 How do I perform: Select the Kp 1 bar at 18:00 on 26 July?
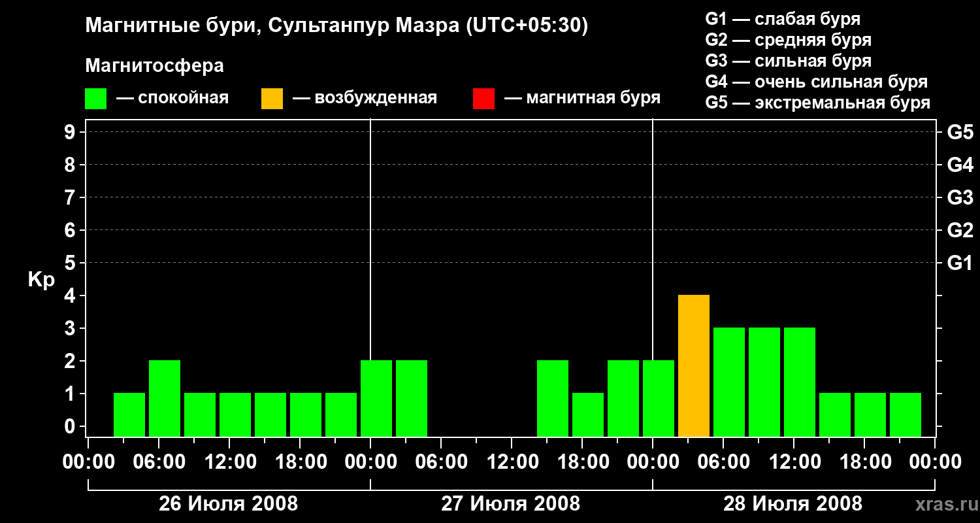(x=306, y=415)
